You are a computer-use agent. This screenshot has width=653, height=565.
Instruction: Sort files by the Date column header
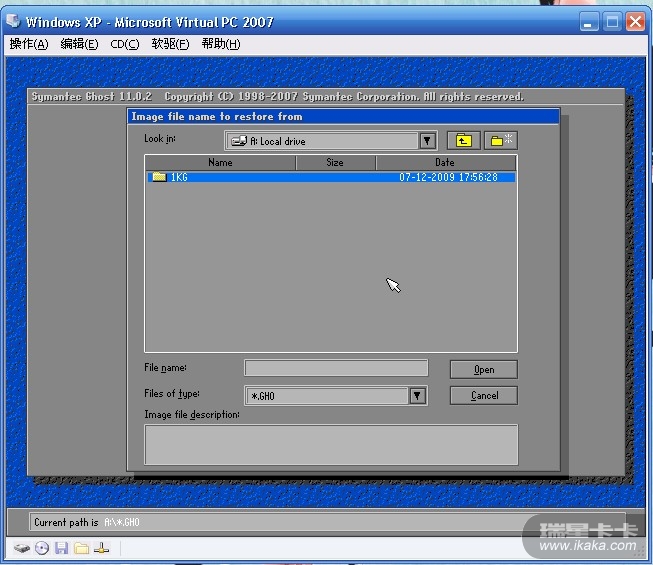[446, 162]
